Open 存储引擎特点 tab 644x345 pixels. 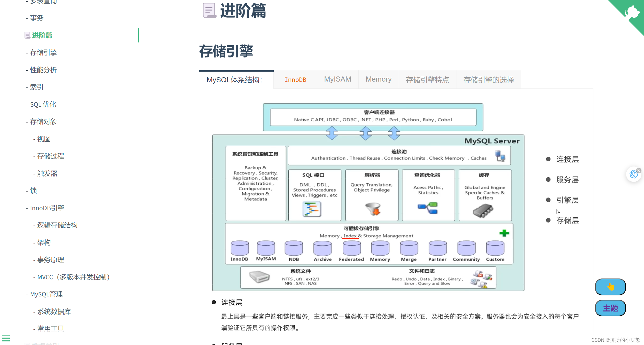point(427,79)
